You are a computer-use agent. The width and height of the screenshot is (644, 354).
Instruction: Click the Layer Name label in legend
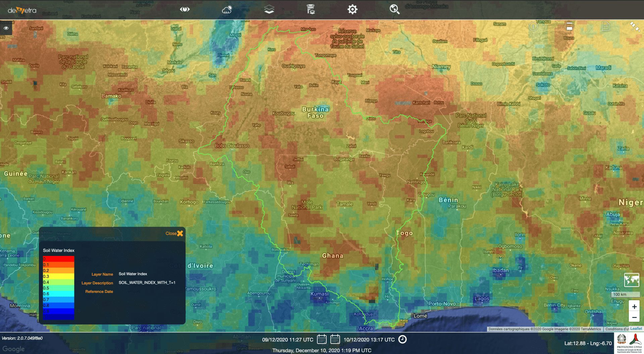pyautogui.click(x=102, y=274)
